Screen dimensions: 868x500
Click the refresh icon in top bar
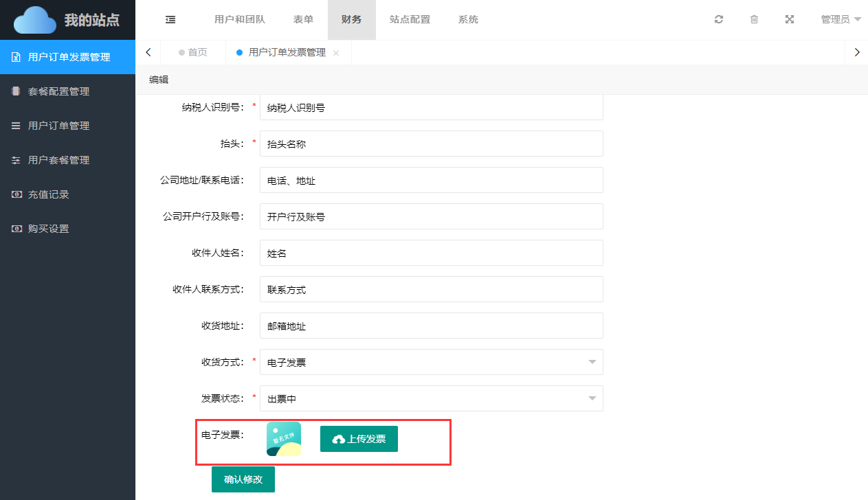[x=719, y=20]
